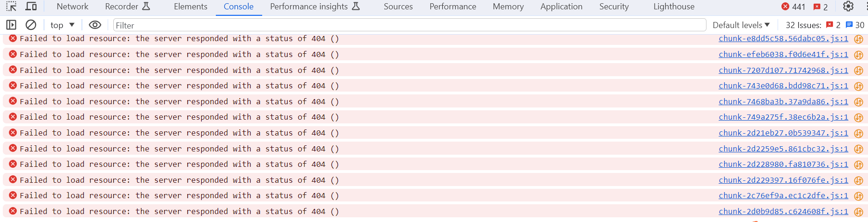Click the AI assistance icon beside chunk-2d0b9d85

859,212
